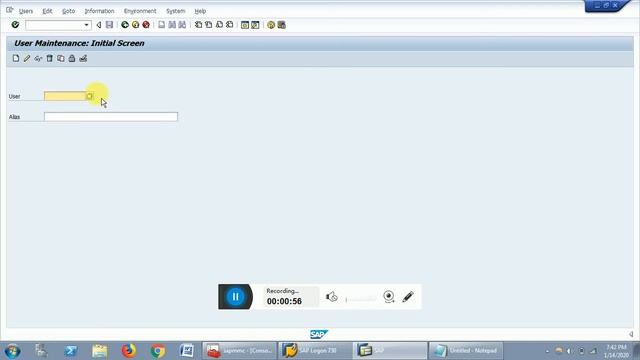The width and height of the screenshot is (640, 360).
Task: Click the Generate Shortcut icon
Action: [x=255, y=25]
